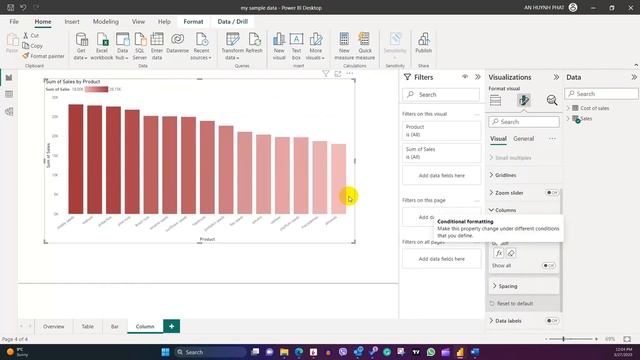Select the Format visual paintbrush icon
This screenshot has height=360, width=640.
(524, 100)
